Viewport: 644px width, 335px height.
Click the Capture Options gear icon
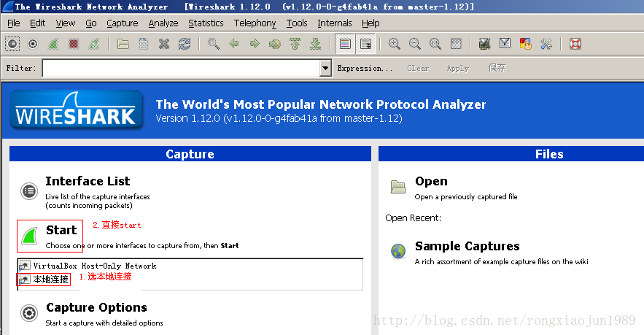[29, 313]
